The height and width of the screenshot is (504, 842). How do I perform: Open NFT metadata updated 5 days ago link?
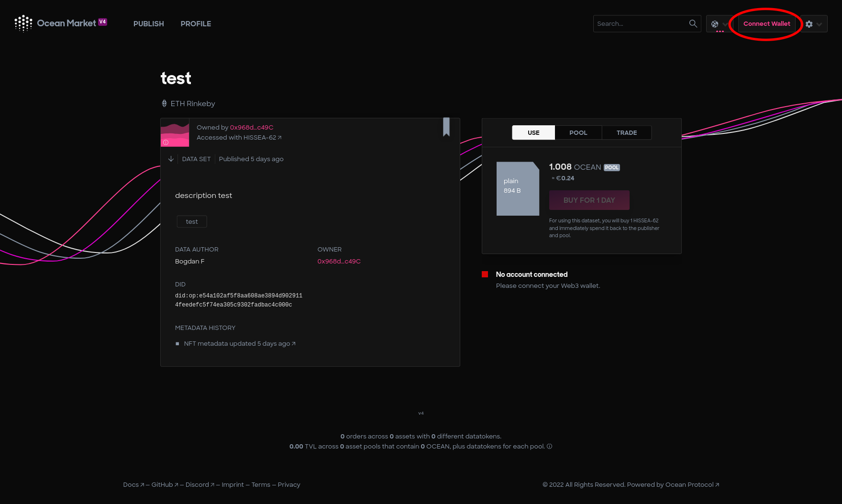pos(240,343)
